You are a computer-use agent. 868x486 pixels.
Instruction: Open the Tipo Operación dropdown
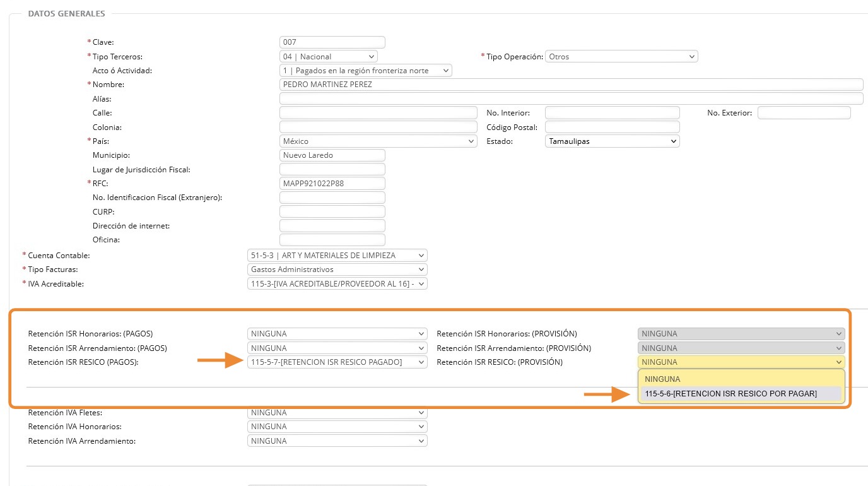[x=621, y=57]
